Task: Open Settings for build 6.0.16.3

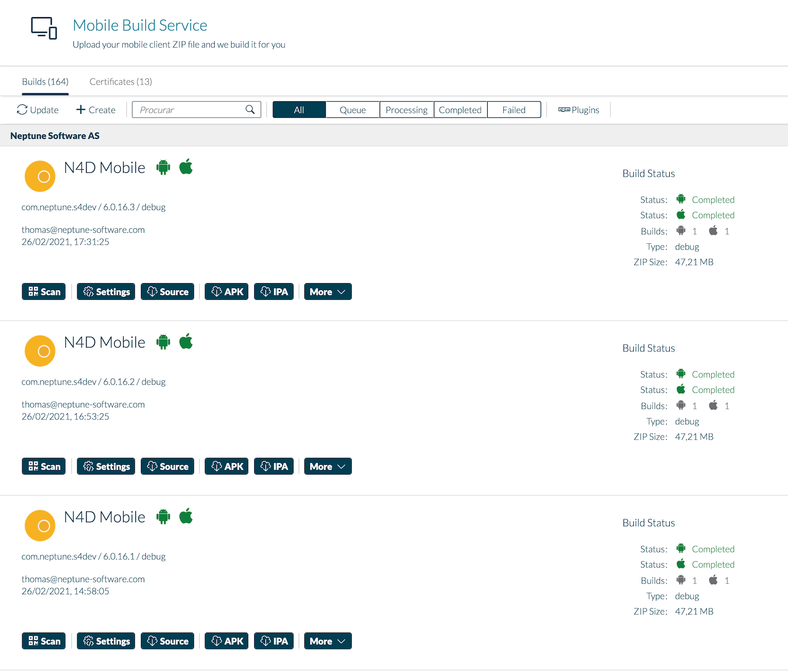Action: [106, 291]
